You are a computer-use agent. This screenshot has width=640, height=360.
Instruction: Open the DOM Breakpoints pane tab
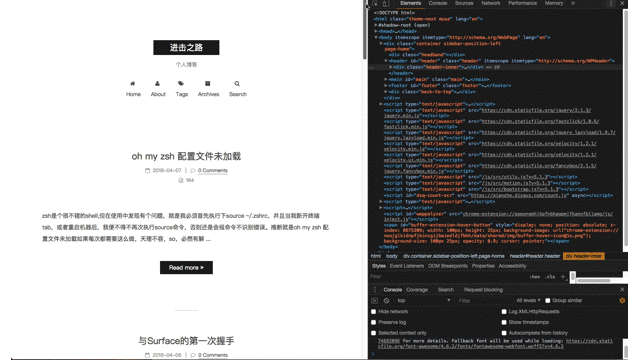coord(448,266)
